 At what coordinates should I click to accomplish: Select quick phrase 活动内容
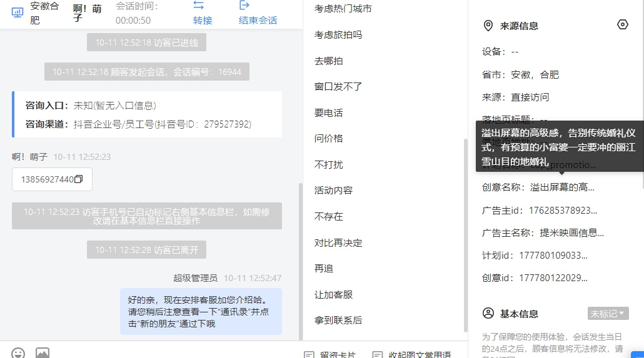click(333, 191)
